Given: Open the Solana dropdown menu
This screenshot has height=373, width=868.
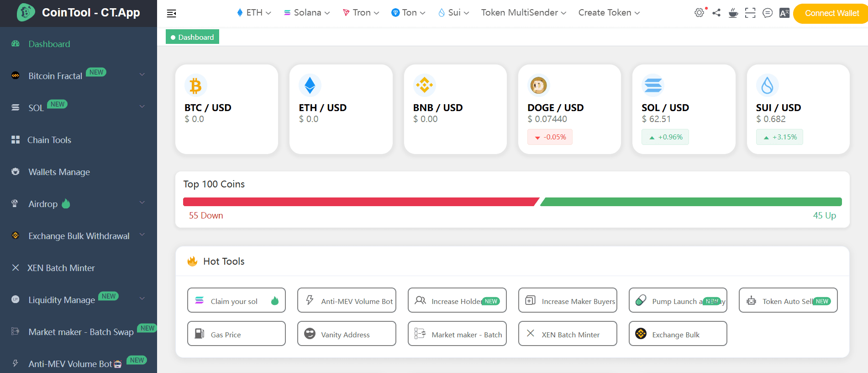Looking at the screenshot, I should coord(307,13).
